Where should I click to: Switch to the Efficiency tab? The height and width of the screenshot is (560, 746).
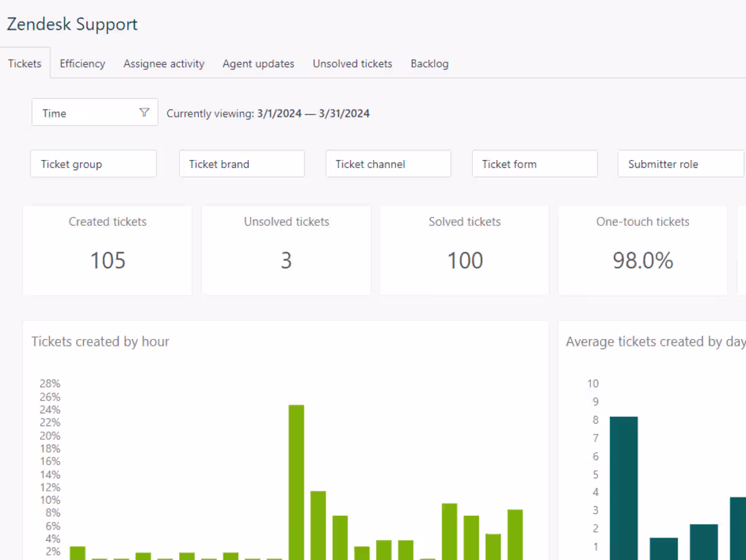pos(82,64)
